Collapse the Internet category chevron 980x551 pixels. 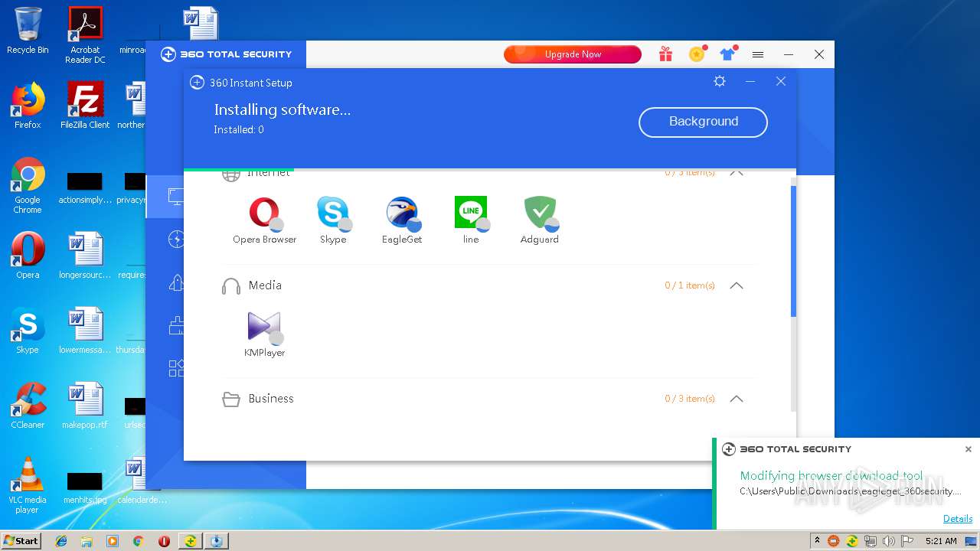coord(737,174)
